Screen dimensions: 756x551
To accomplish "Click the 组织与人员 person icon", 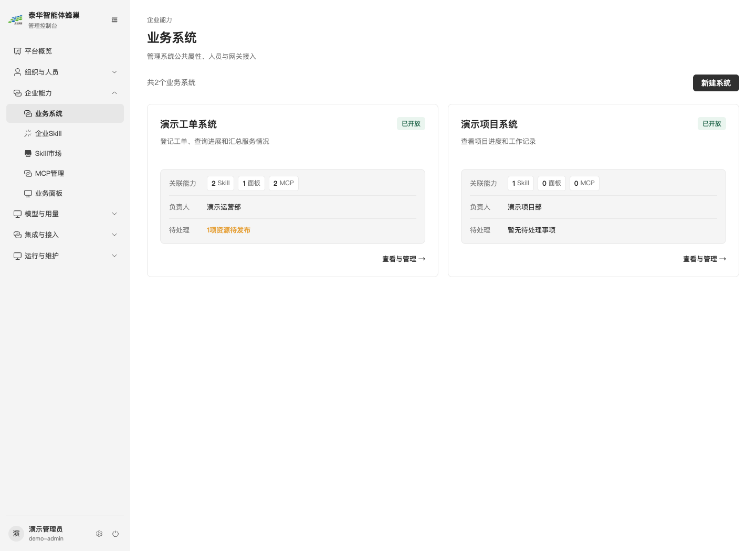I will (17, 72).
